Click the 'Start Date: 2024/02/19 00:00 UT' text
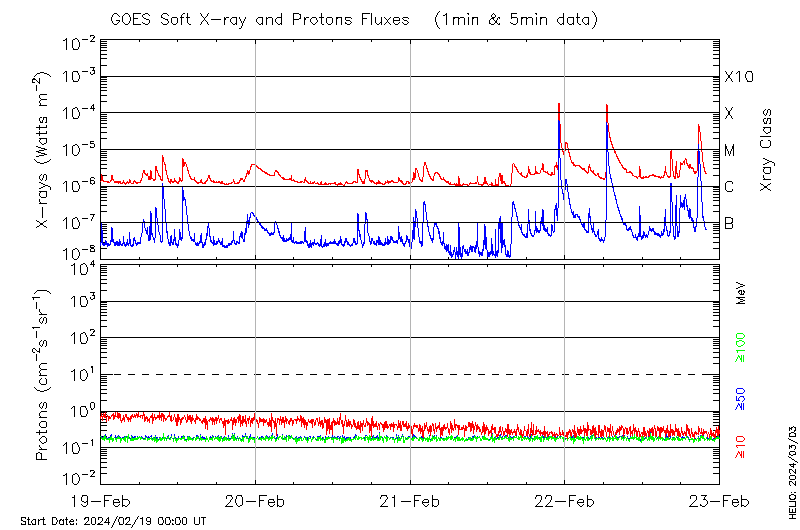The image size is (800, 530). click(114, 522)
